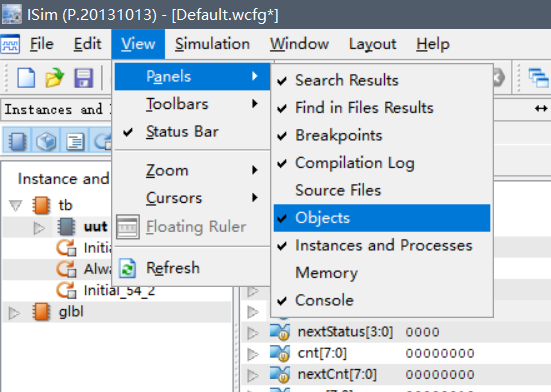Open the Cursors submenu
Image resolution: width=551 pixels, height=392 pixels.
192,198
